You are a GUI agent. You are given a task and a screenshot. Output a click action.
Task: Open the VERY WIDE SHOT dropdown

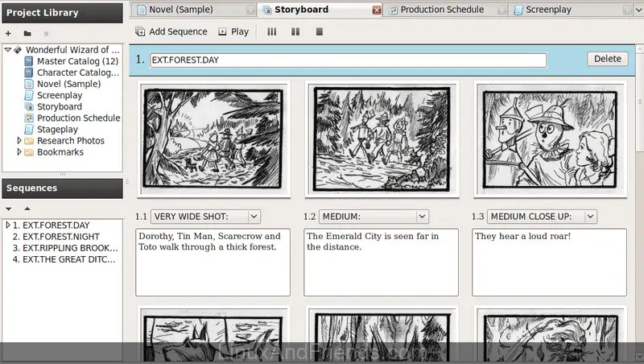206,217
